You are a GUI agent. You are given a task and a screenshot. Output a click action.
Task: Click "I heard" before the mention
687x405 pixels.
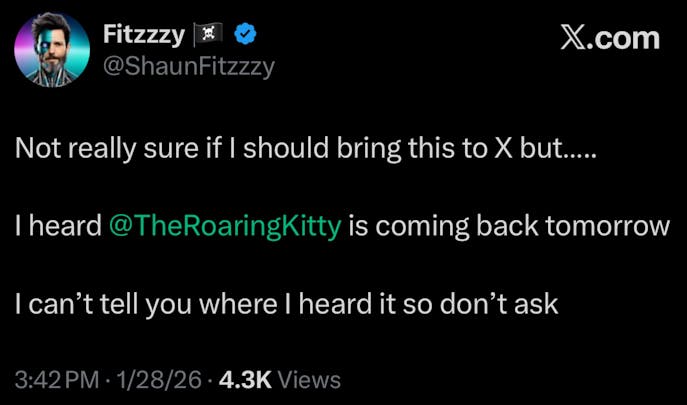pyautogui.click(x=58, y=225)
